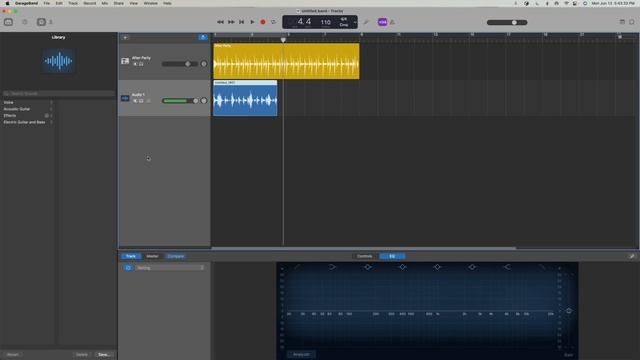This screenshot has width=640, height=360.
Task: Adjust the After Party track volume slider
Action: [180, 64]
